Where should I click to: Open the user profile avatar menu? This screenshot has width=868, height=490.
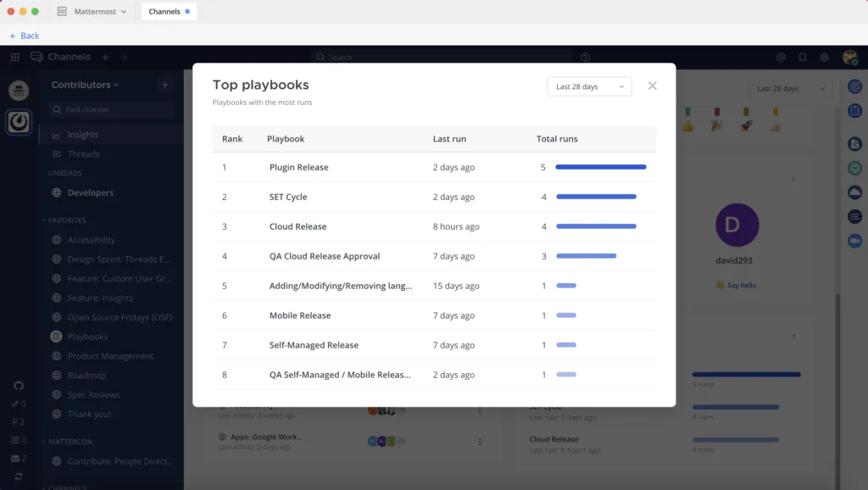[849, 57]
